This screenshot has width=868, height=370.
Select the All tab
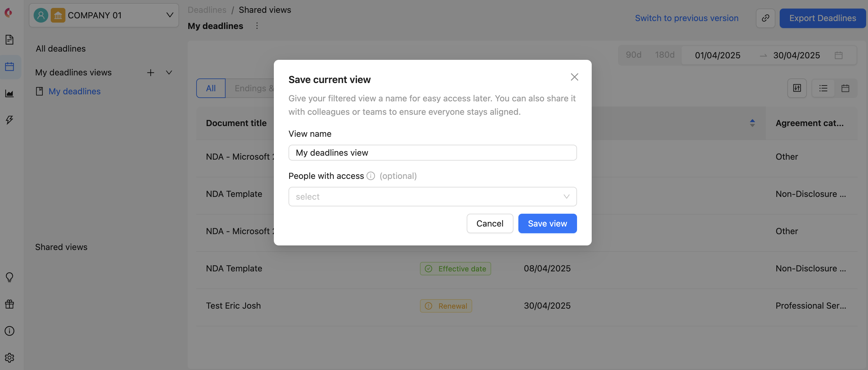tap(211, 88)
